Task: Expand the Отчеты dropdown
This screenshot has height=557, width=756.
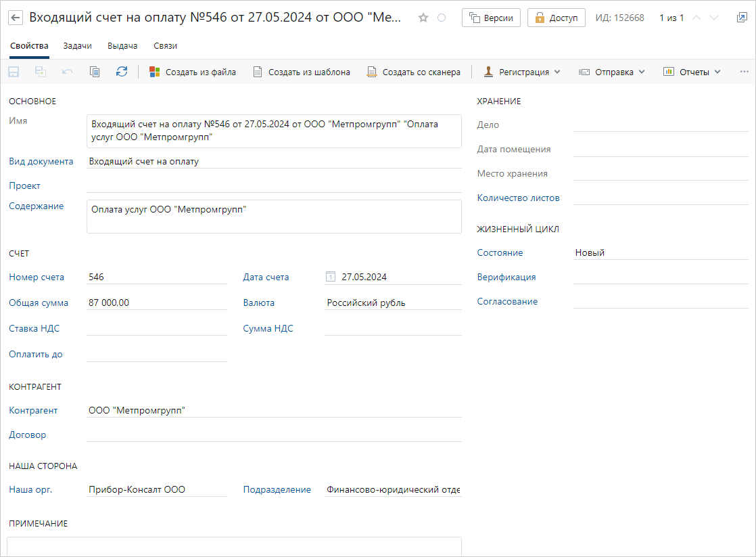Action: 692,72
